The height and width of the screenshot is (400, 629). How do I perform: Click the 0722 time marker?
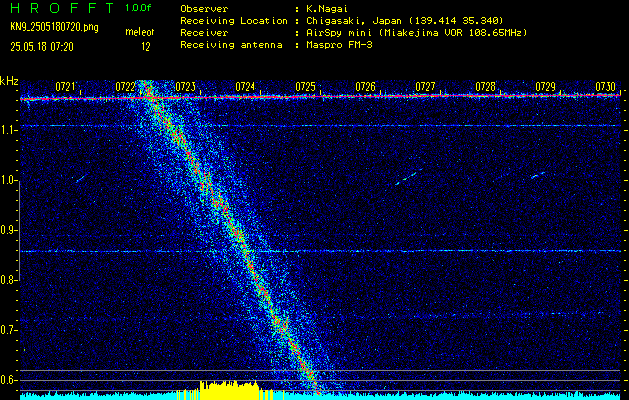126,87
